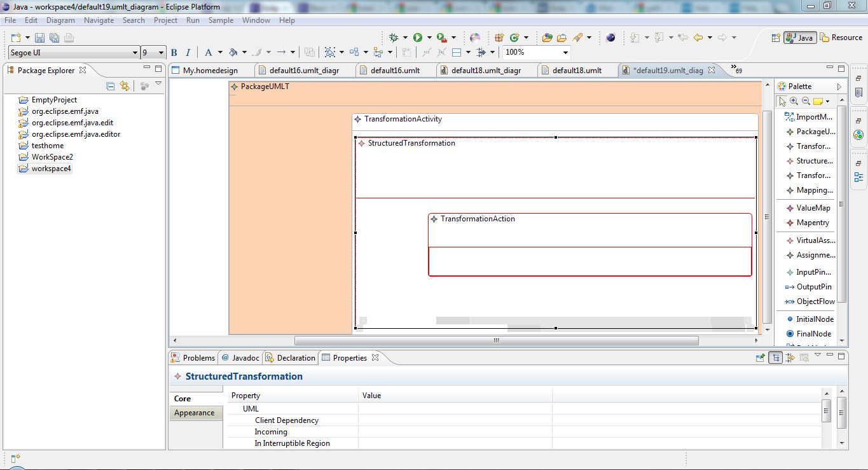Click the Save icon in toolbar

pos(39,38)
